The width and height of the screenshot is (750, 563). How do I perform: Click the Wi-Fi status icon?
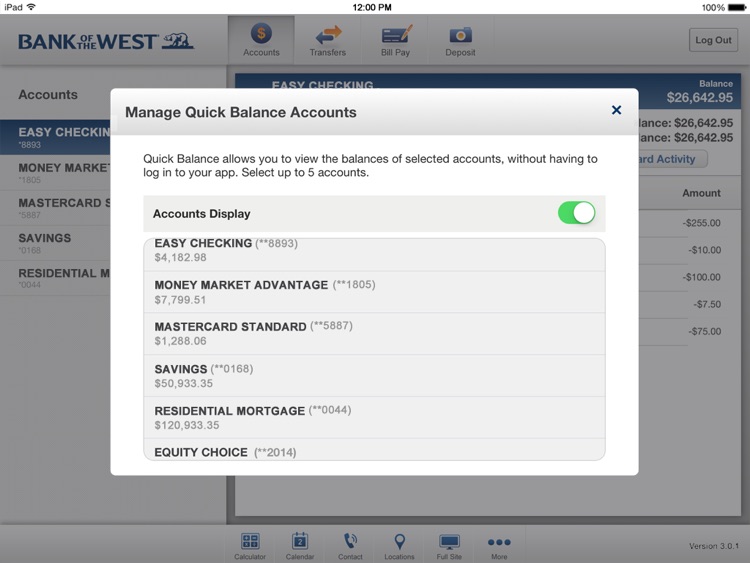[32, 7]
